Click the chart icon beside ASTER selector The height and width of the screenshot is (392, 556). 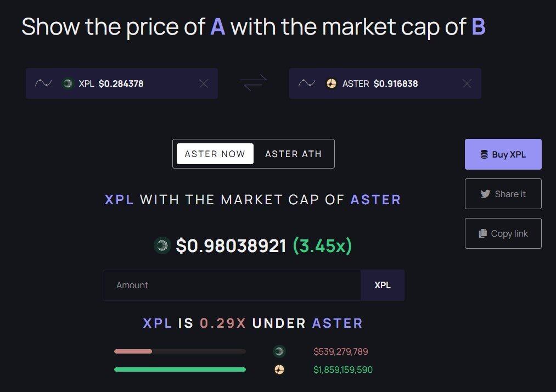click(307, 83)
